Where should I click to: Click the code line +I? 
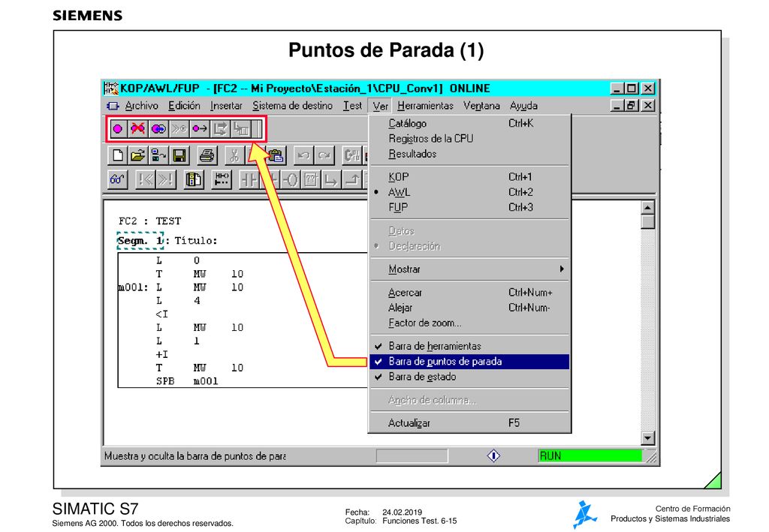pyautogui.click(x=162, y=354)
